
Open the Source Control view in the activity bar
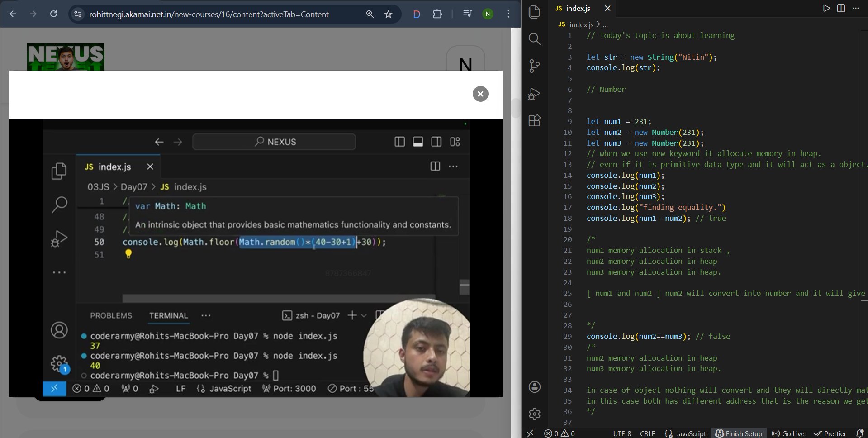[x=534, y=66]
